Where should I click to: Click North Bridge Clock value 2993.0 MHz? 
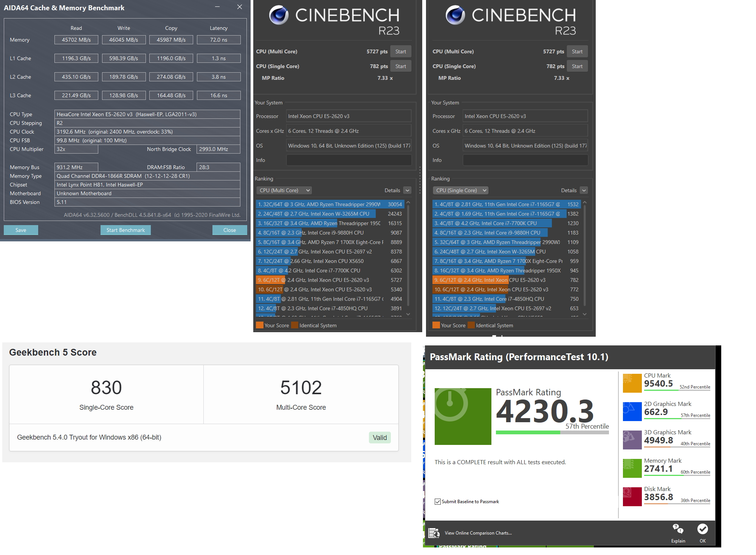coord(218,149)
